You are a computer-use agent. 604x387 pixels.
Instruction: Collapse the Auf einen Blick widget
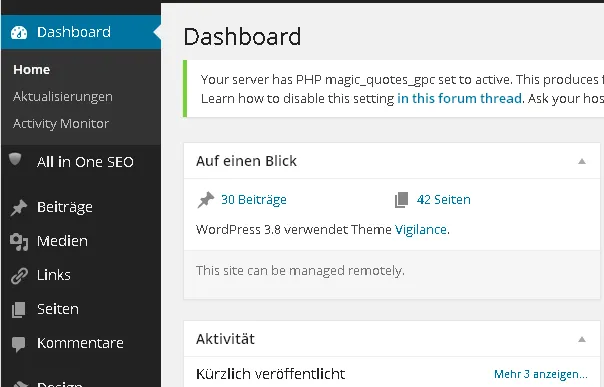coord(582,161)
